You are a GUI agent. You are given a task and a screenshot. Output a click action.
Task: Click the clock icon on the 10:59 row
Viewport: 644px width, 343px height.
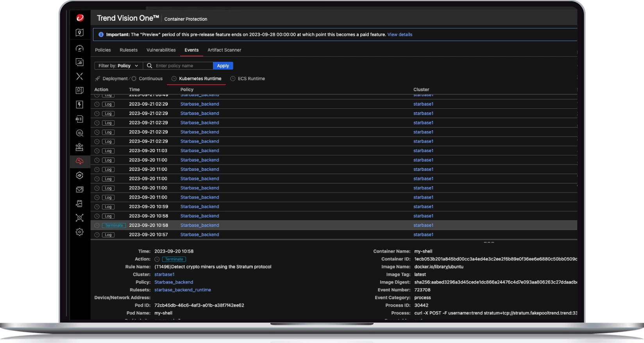coord(97,207)
